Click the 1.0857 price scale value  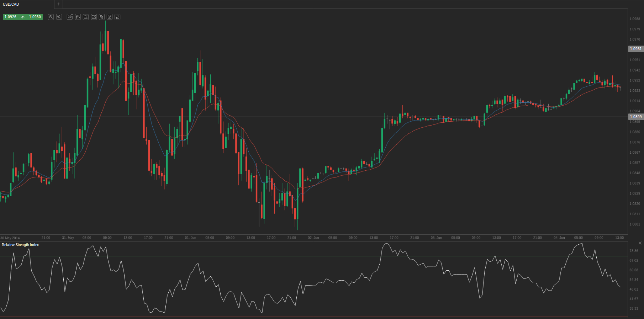[635, 163]
